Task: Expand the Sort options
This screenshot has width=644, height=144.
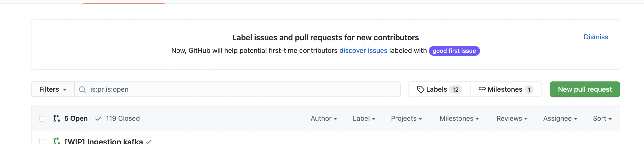Action: (x=602, y=118)
